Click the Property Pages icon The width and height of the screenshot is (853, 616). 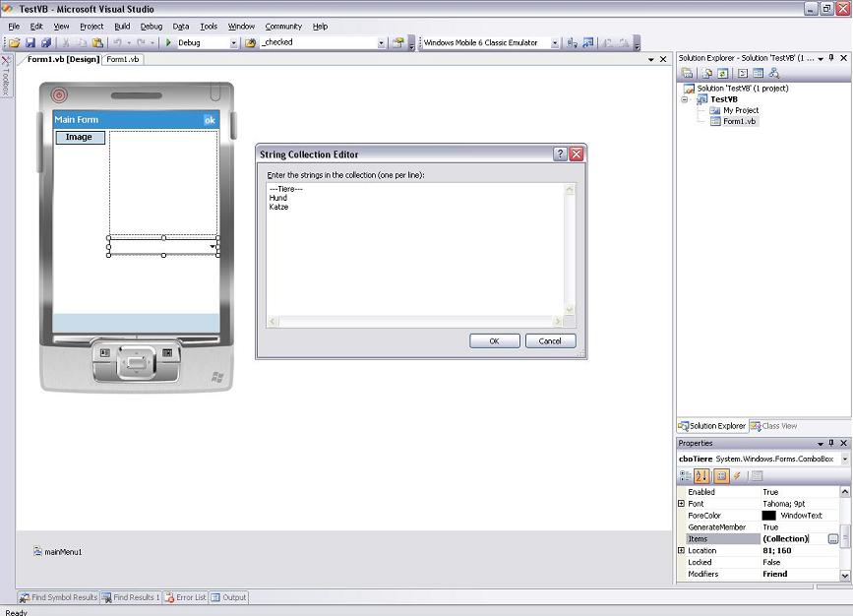pos(757,476)
